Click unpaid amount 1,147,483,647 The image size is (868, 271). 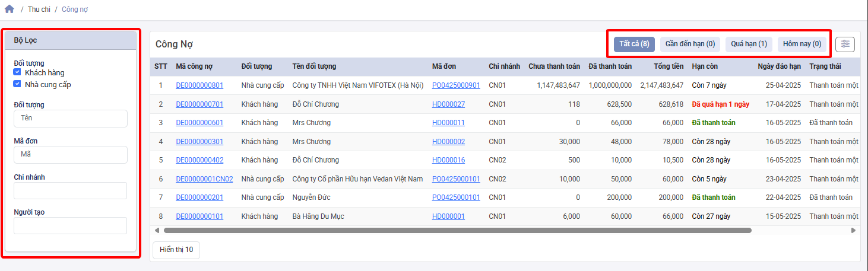click(x=558, y=85)
